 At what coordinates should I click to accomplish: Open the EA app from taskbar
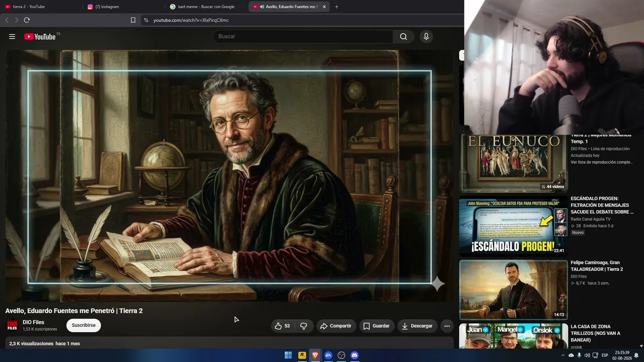click(x=328, y=355)
